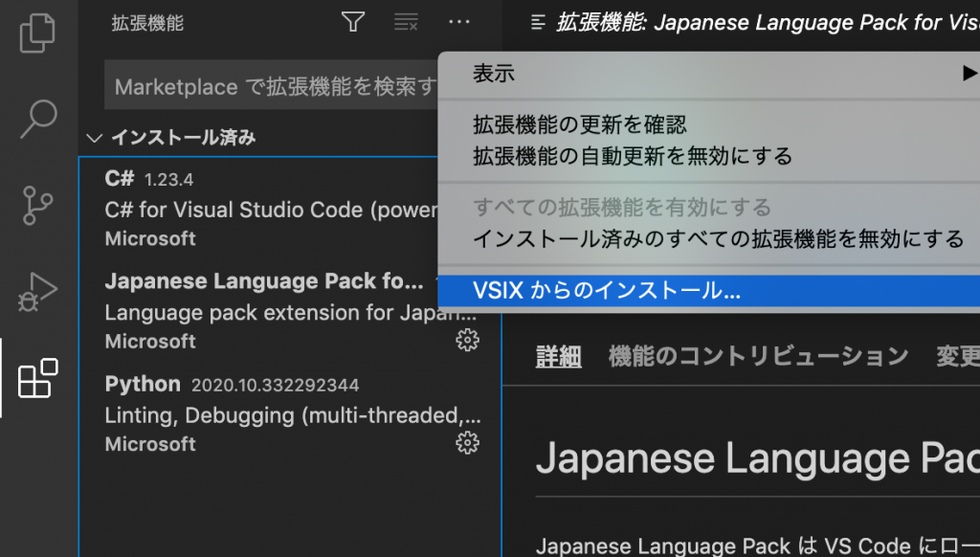Switch to the 詳細 tab
Viewport: 980px width, 557px height.
point(559,357)
